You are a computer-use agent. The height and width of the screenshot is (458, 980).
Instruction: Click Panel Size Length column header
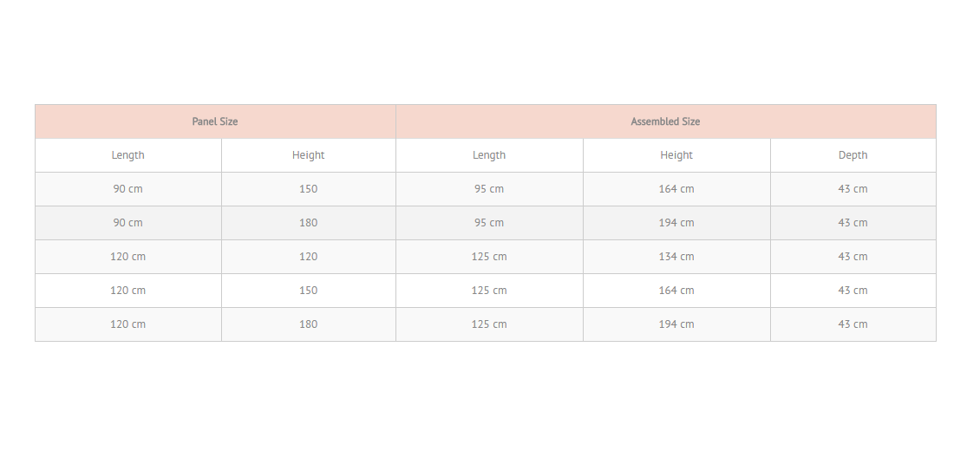coord(128,155)
